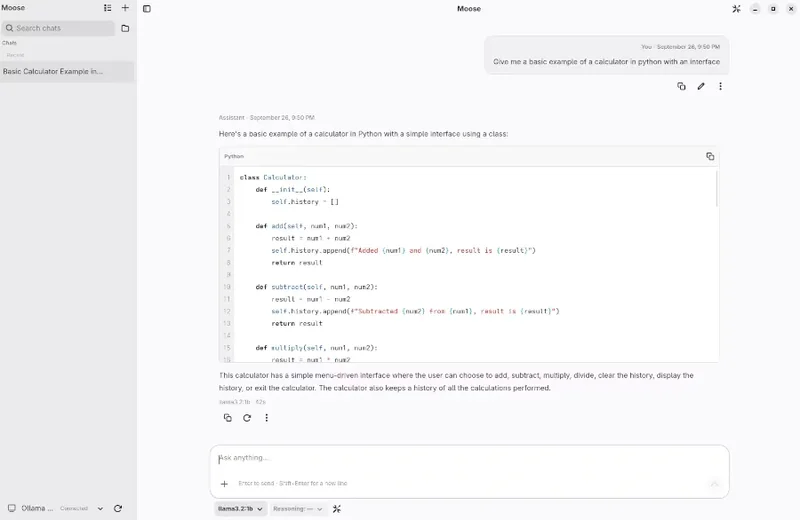Copy the user's message
Image resolution: width=800 pixels, height=520 pixels.
(681, 86)
